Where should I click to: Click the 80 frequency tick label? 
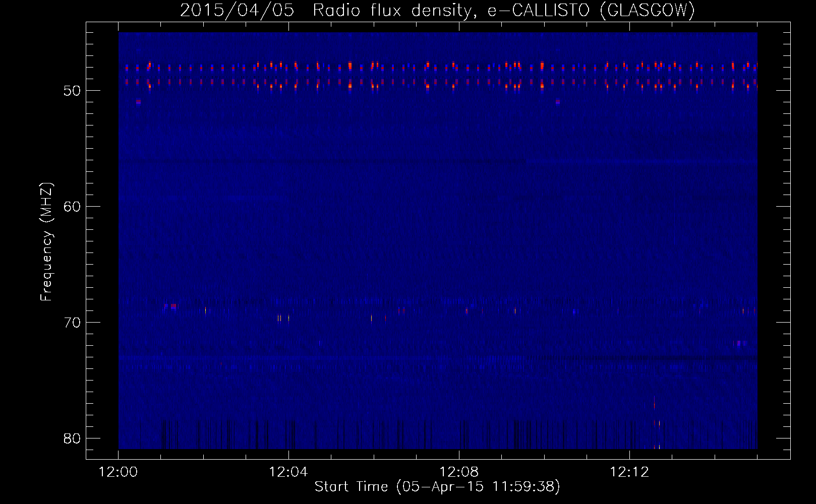(x=72, y=439)
